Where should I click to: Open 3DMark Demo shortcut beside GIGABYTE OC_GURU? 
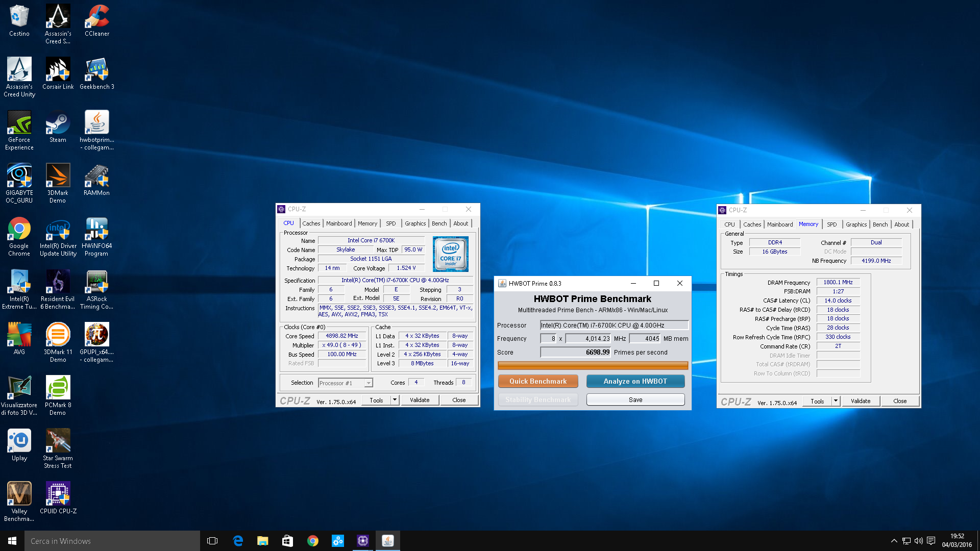click(58, 183)
